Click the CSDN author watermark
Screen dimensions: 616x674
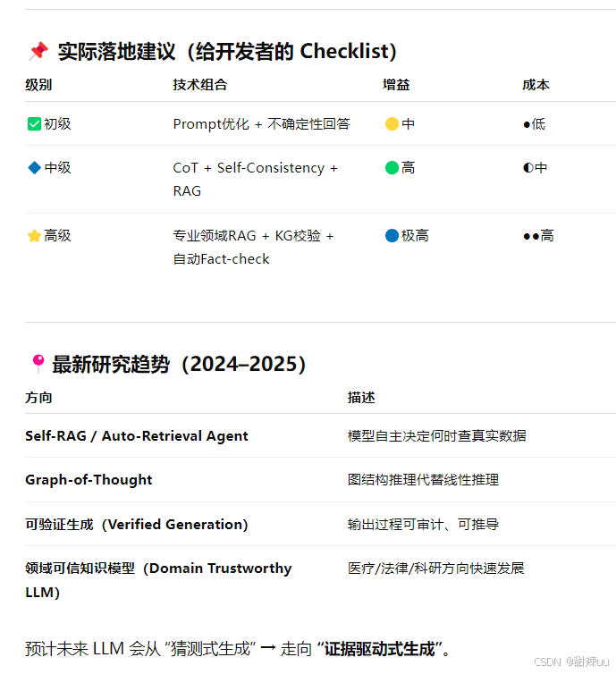click(571, 661)
